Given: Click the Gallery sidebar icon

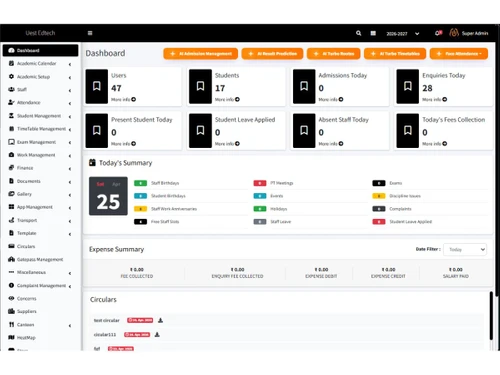Looking at the screenshot, I should pyautogui.click(x=11, y=194).
